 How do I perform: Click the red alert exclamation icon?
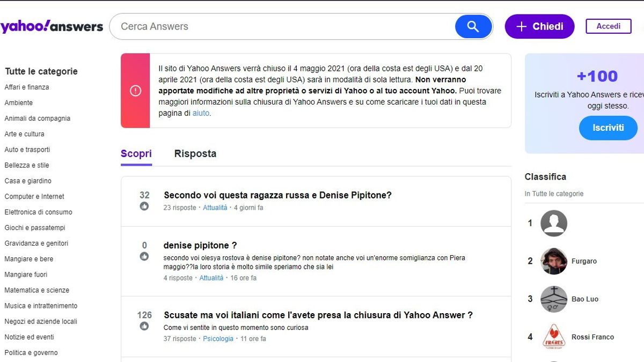(x=135, y=91)
